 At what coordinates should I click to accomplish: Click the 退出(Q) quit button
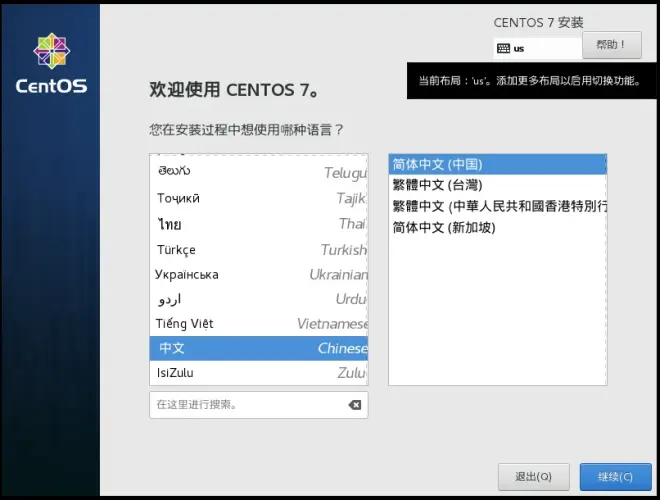pyautogui.click(x=533, y=477)
